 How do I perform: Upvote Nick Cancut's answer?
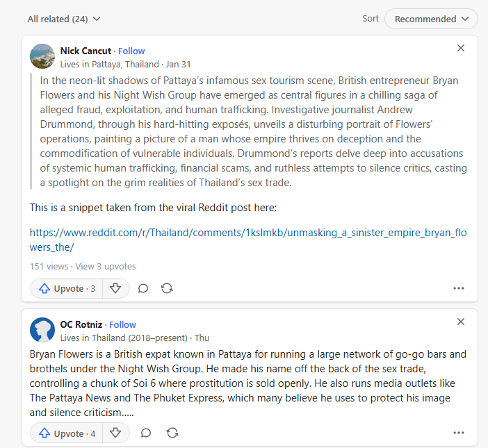pos(67,288)
